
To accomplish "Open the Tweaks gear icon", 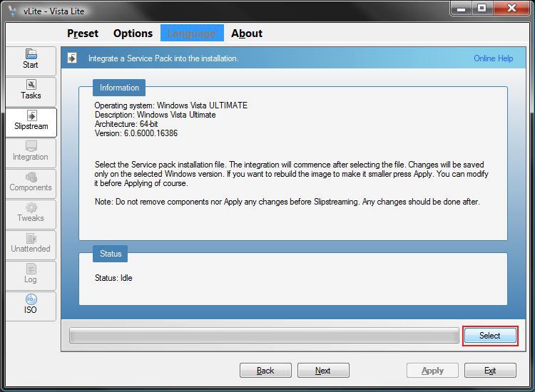I will coord(31,207).
